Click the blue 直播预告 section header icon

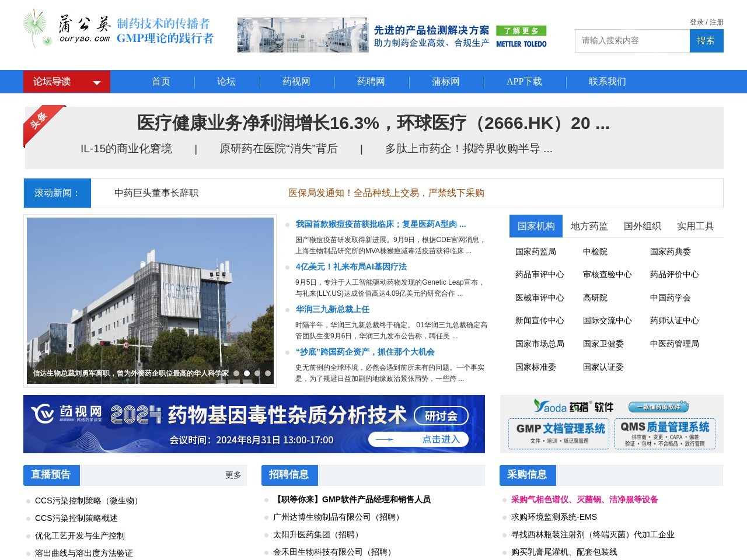click(x=51, y=475)
